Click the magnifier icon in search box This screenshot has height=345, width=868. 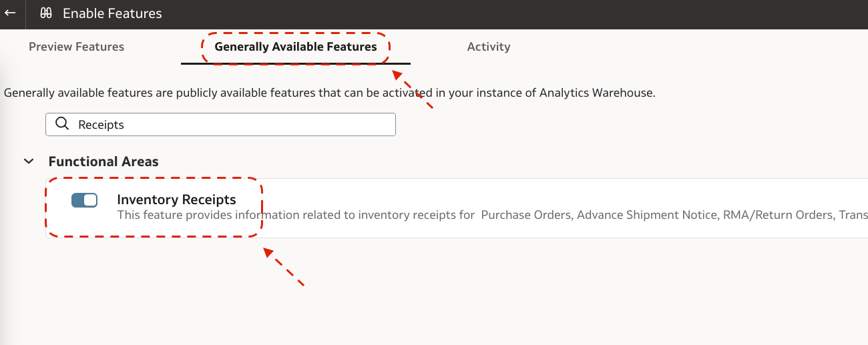pos(62,124)
